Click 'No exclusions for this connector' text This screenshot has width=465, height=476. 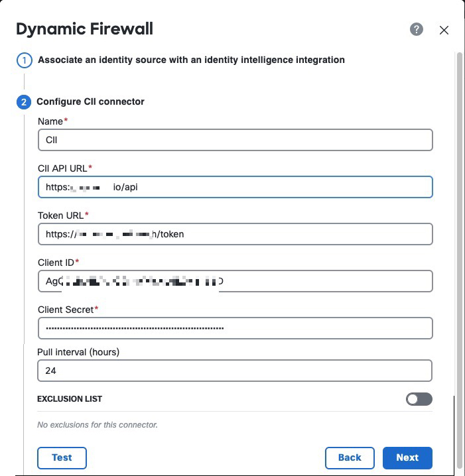point(98,425)
